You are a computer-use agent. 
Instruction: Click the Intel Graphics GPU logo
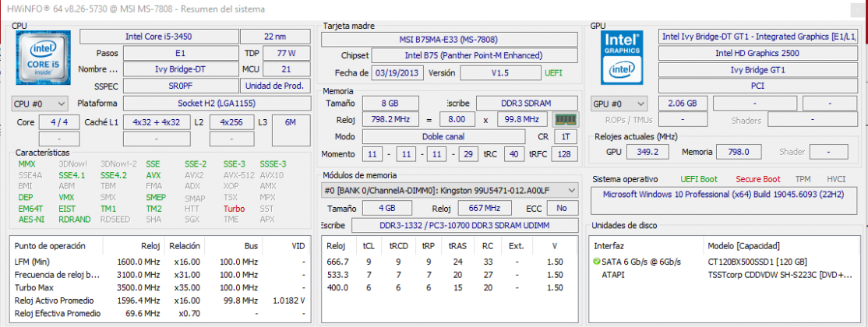623,58
